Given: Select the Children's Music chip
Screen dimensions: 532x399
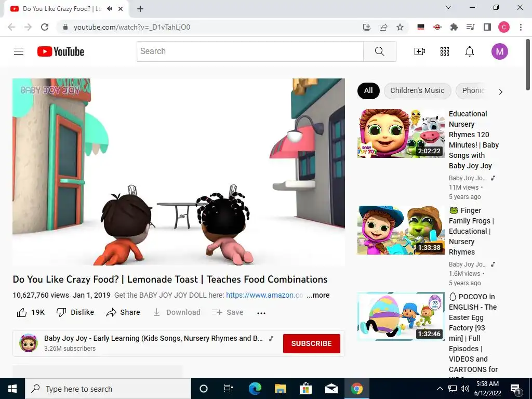Looking at the screenshot, I should tap(417, 90).
